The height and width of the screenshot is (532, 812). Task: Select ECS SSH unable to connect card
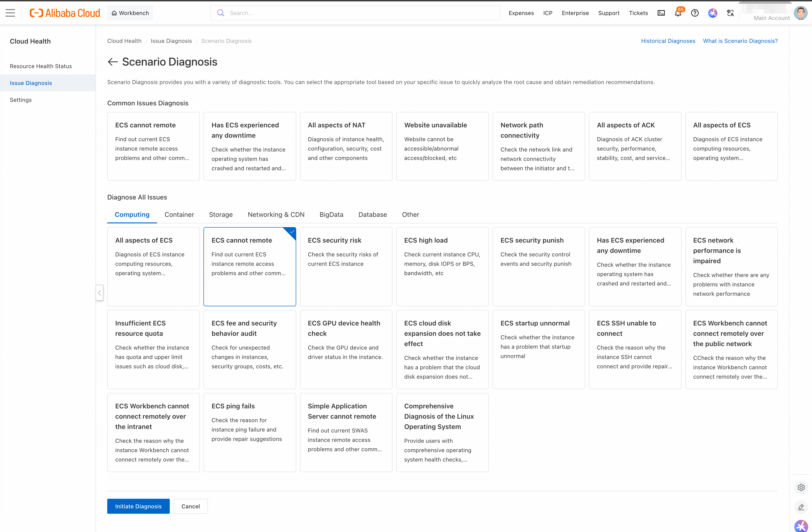635,349
